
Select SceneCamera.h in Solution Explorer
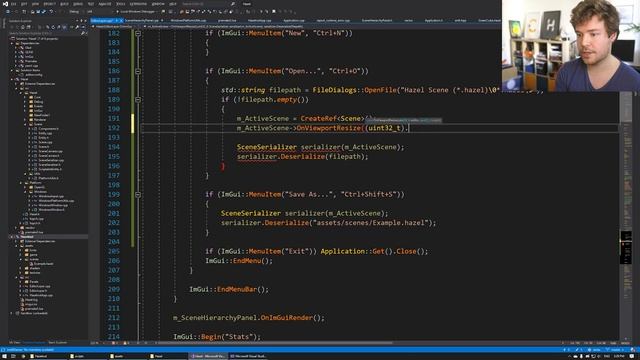(x=48, y=156)
